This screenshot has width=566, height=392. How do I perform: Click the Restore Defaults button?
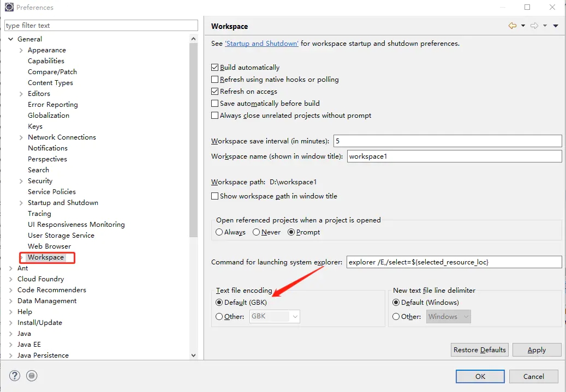(479, 350)
